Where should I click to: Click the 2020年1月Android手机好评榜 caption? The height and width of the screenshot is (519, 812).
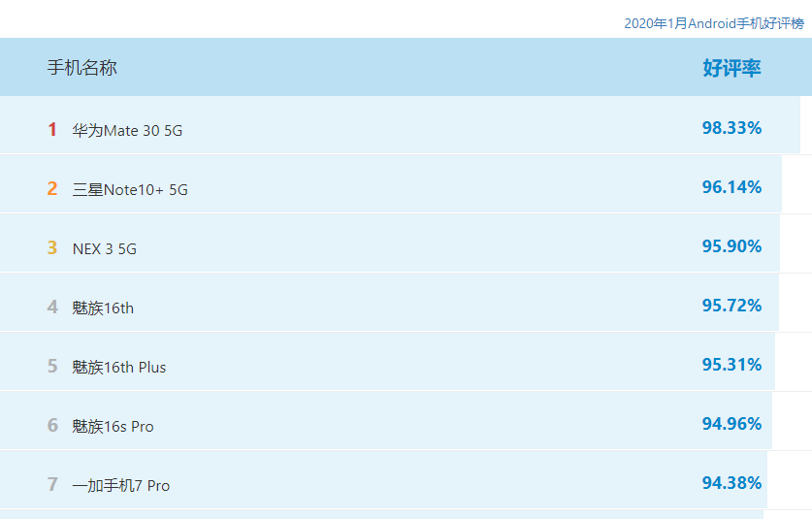click(714, 23)
